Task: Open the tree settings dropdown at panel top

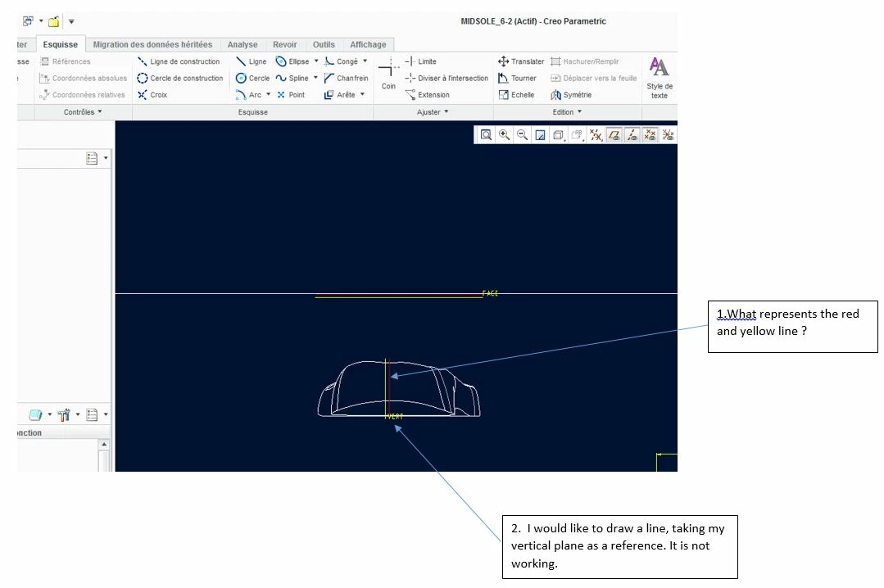Action: coord(106,158)
